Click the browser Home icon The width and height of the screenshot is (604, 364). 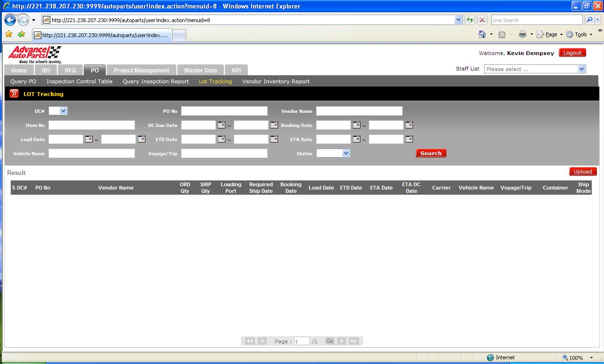coord(482,34)
